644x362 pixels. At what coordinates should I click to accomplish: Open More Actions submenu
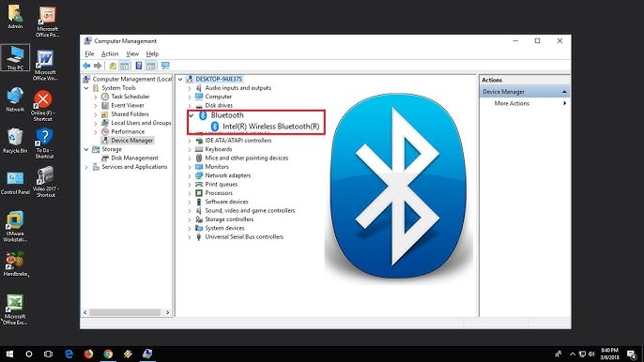click(512, 103)
